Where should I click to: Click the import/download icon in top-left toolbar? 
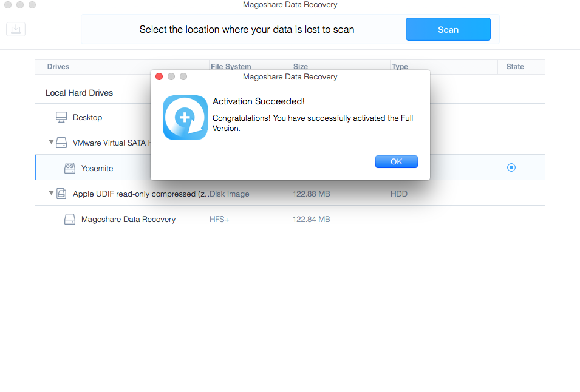(16, 29)
